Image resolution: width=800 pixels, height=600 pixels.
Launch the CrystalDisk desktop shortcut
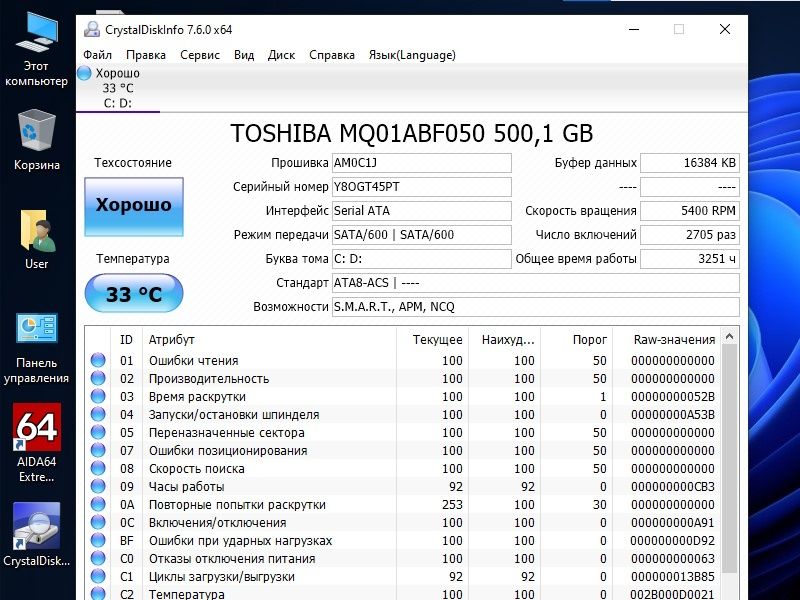36,535
